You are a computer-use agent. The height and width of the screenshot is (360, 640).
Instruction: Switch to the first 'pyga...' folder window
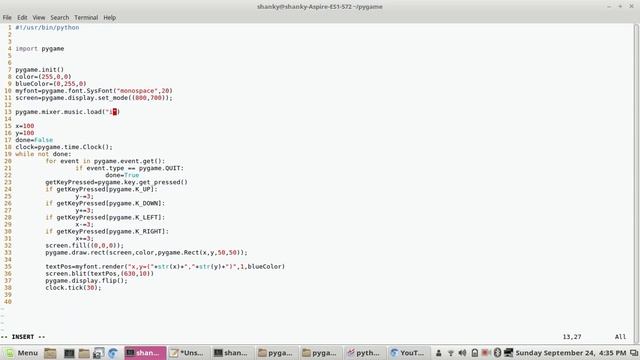coord(276,353)
